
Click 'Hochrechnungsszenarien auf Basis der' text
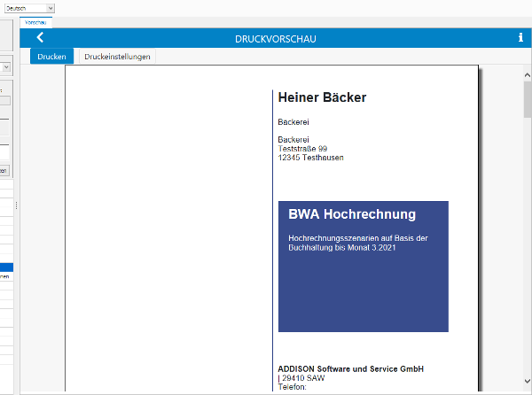click(x=358, y=238)
